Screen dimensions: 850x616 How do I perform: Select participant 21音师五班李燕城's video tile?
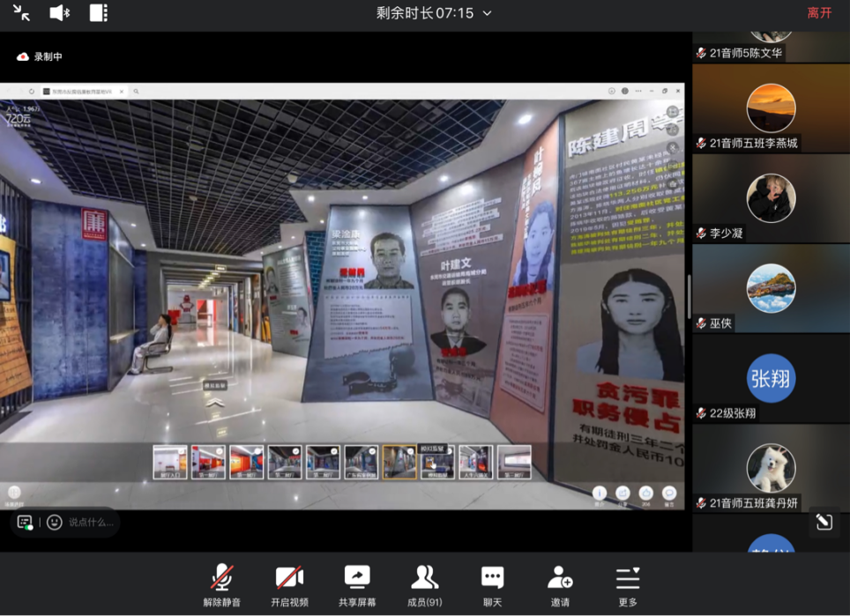tap(771, 108)
